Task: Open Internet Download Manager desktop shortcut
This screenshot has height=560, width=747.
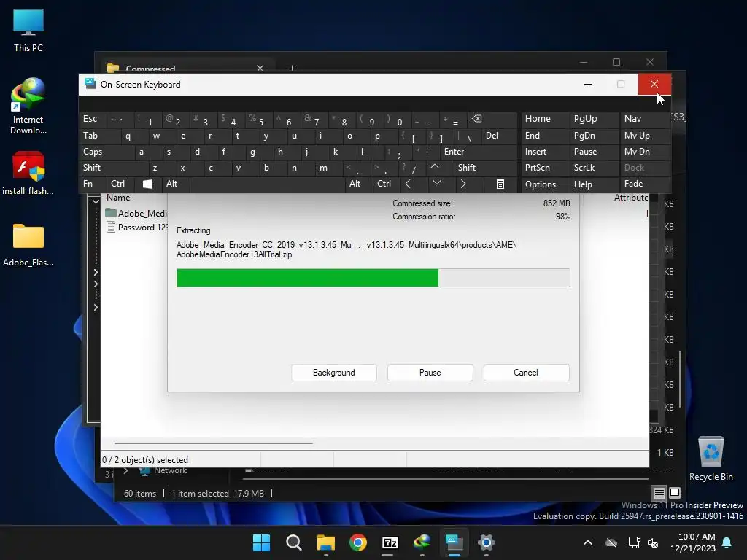Action: click(x=28, y=106)
